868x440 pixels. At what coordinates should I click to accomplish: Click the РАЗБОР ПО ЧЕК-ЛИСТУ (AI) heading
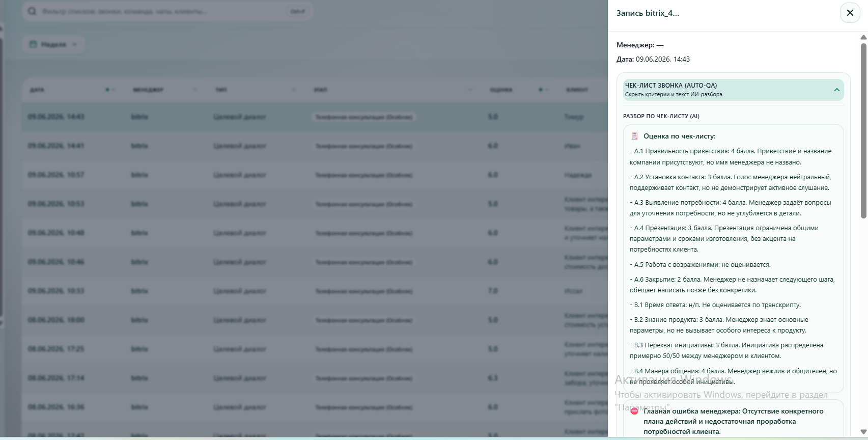661,116
